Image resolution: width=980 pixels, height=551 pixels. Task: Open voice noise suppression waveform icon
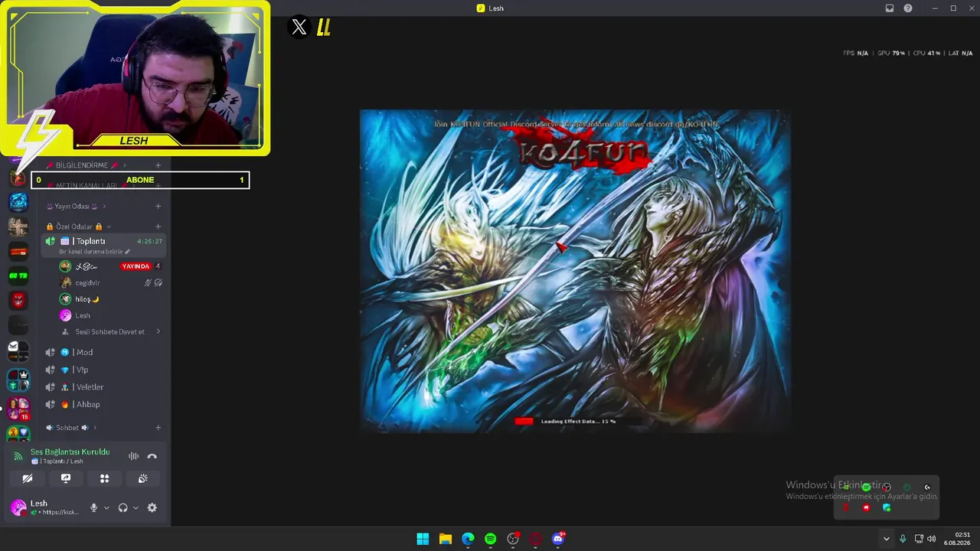[134, 456]
